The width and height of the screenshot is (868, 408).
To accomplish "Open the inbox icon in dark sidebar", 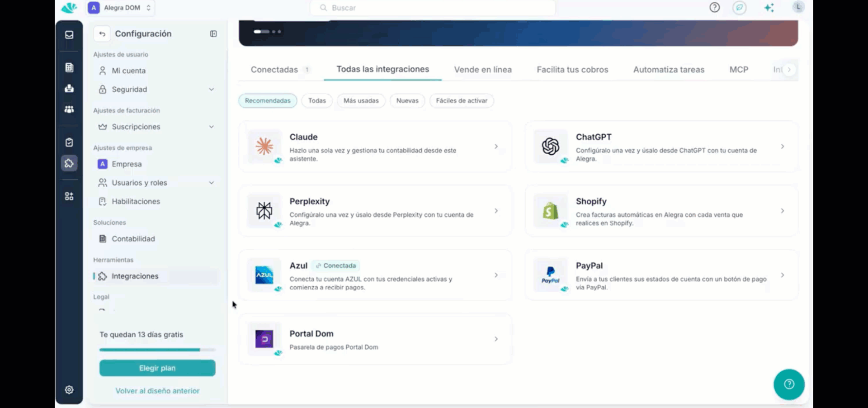I will (69, 35).
